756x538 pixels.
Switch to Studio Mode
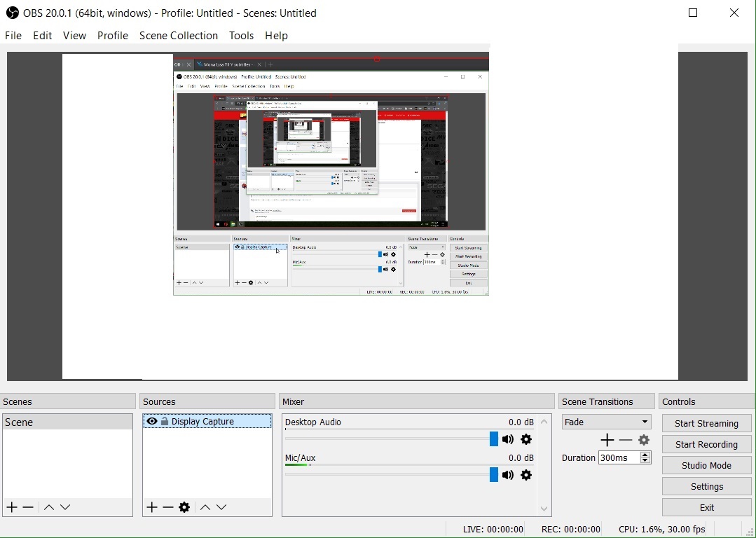[x=706, y=465]
